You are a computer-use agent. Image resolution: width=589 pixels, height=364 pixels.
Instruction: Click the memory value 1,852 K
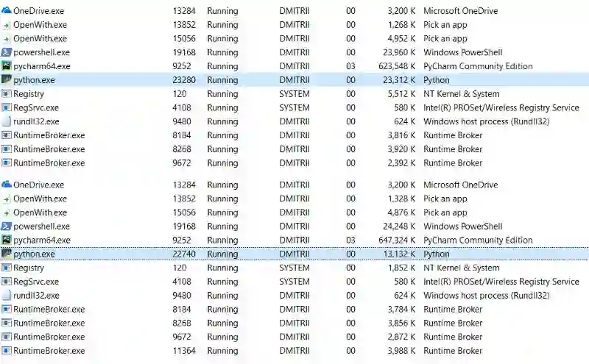pyautogui.click(x=401, y=268)
